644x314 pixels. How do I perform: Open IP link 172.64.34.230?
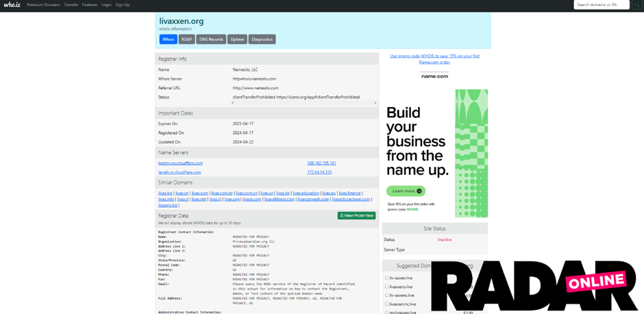pos(319,172)
